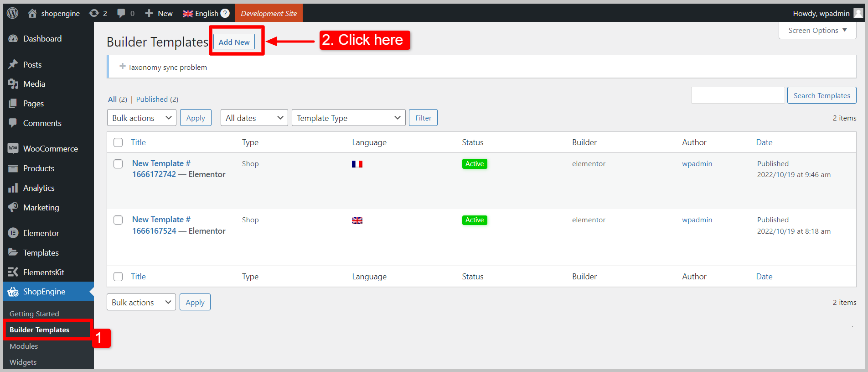The width and height of the screenshot is (868, 372).
Task: Click the Marketing megaphone icon
Action: click(x=13, y=207)
